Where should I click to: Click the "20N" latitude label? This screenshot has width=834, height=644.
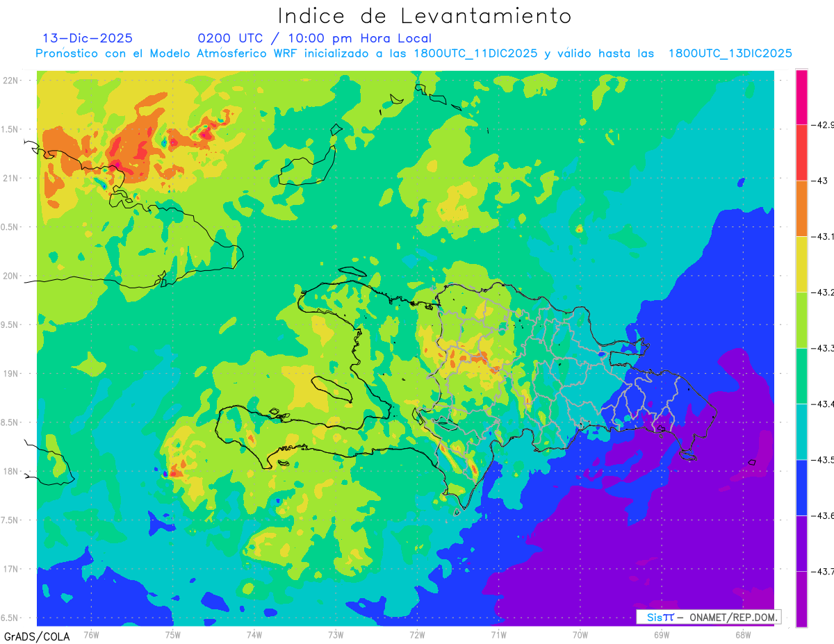pyautogui.click(x=12, y=276)
